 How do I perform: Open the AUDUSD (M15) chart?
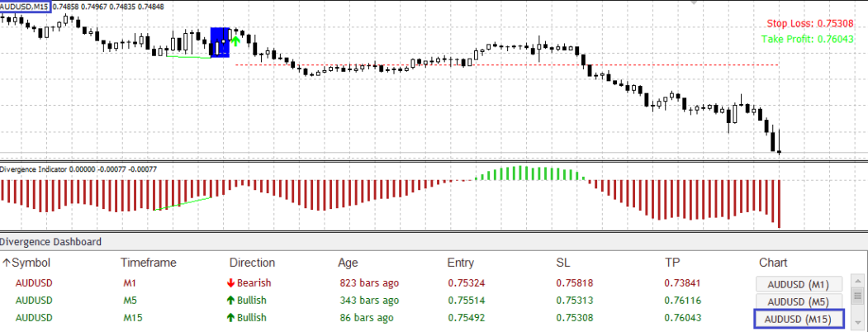pyautogui.click(x=798, y=319)
